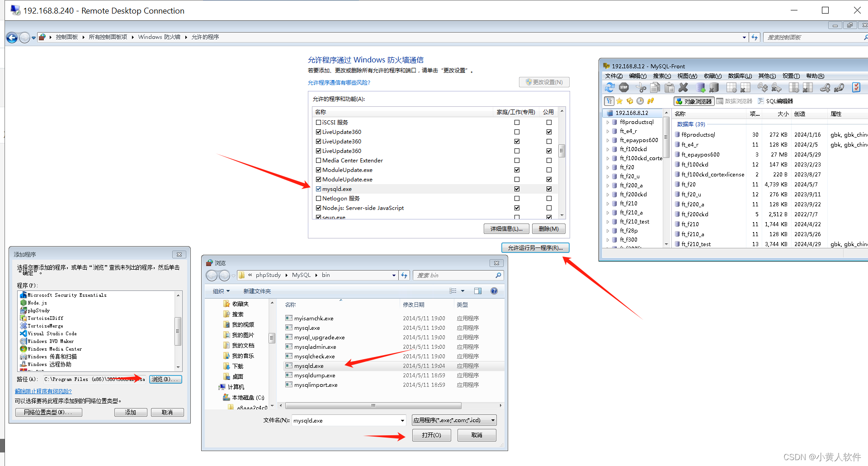Screen dimensions: 868x466
Task: Click the new table icon in MySQL-Front
Action: [x=731, y=87]
